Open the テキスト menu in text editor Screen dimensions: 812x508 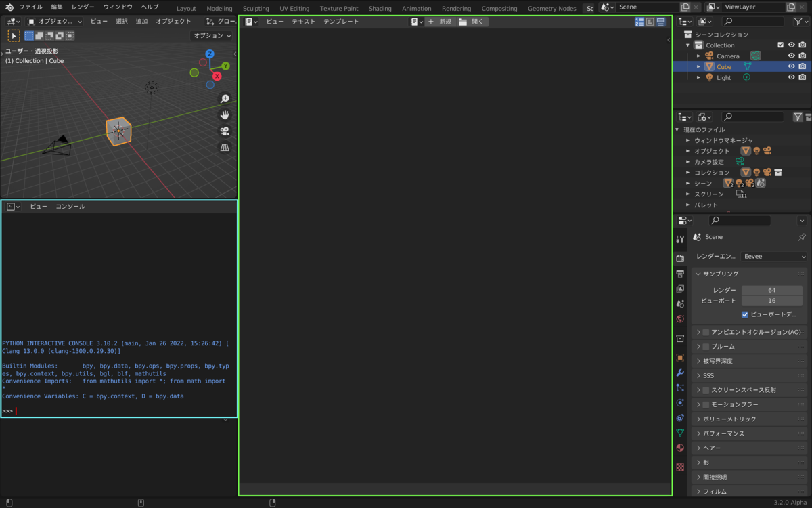[x=303, y=22]
